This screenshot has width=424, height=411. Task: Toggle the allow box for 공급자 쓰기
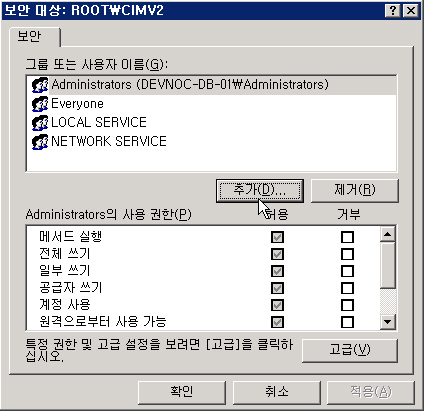(x=277, y=288)
